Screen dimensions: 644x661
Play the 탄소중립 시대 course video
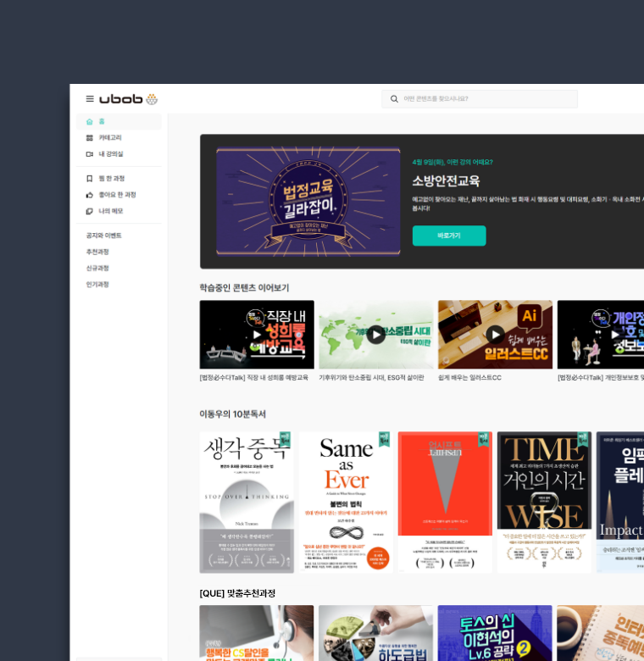point(375,335)
